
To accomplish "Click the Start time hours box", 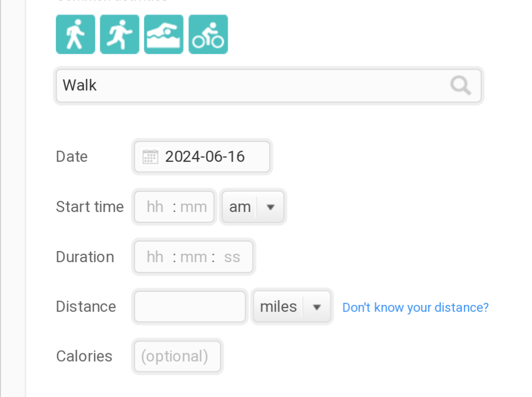I will [x=155, y=207].
